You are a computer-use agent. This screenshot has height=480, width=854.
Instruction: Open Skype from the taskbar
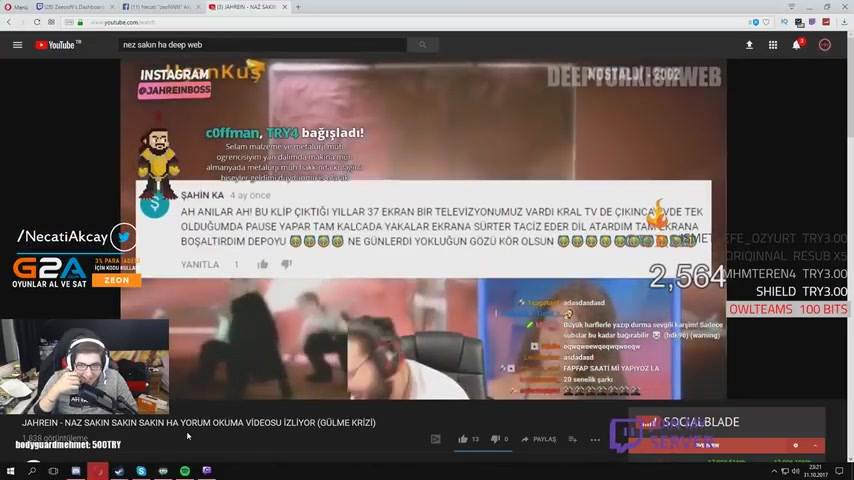[x=141, y=471]
